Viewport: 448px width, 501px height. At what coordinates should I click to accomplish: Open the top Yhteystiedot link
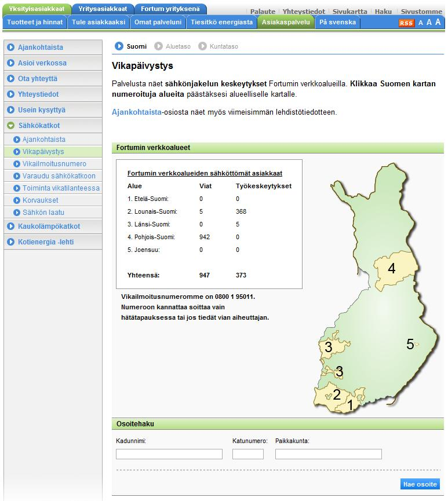[x=304, y=12]
